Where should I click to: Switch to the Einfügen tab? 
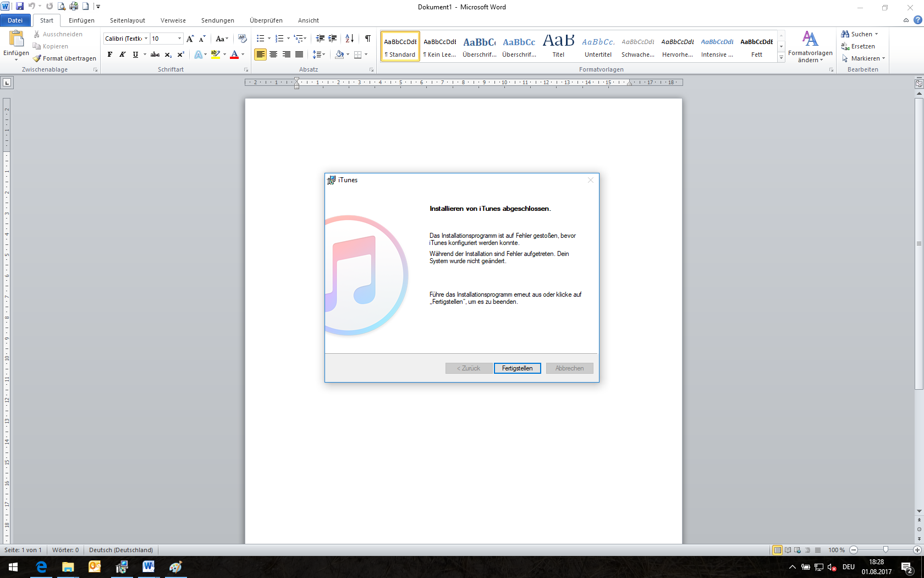tap(81, 20)
